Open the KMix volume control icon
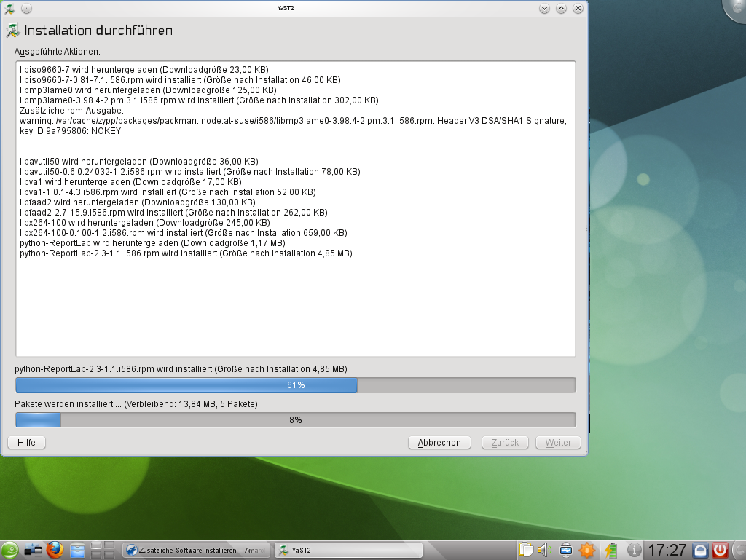Viewport: 746px width, 560px height. pyautogui.click(x=543, y=550)
